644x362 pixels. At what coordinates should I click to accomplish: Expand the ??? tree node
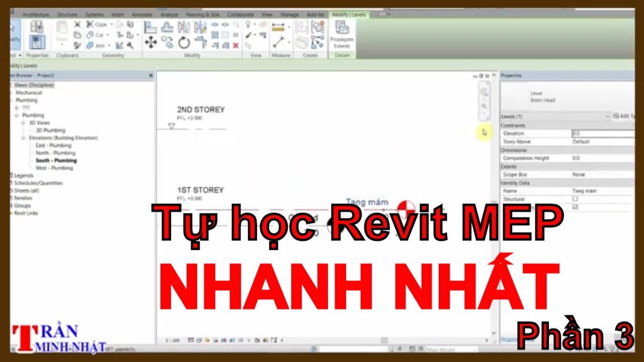[17, 108]
